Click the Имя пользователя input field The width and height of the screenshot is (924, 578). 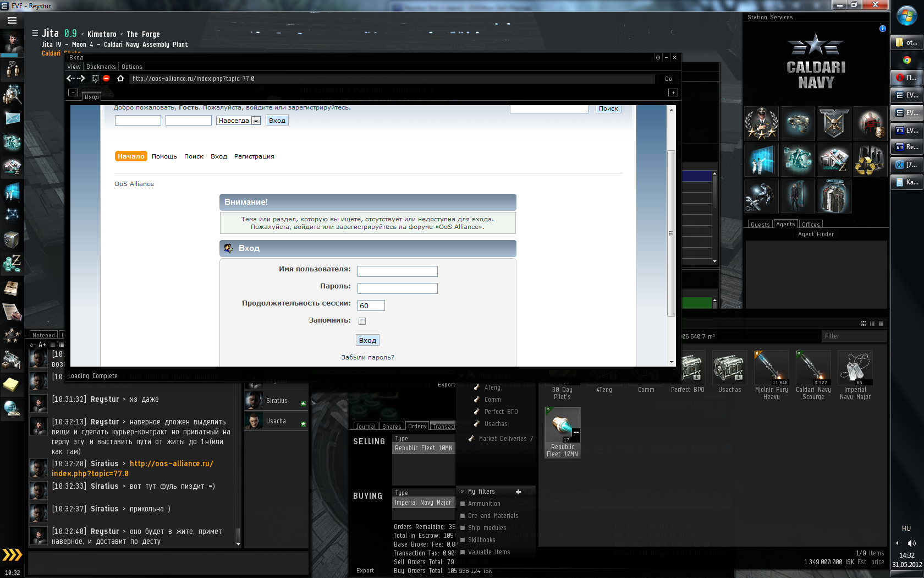[x=397, y=271]
